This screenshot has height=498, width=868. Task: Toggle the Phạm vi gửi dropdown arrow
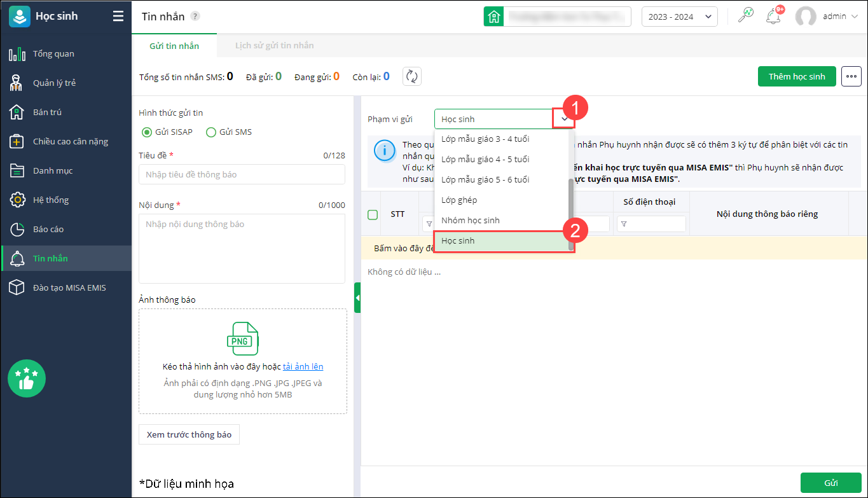tap(564, 119)
